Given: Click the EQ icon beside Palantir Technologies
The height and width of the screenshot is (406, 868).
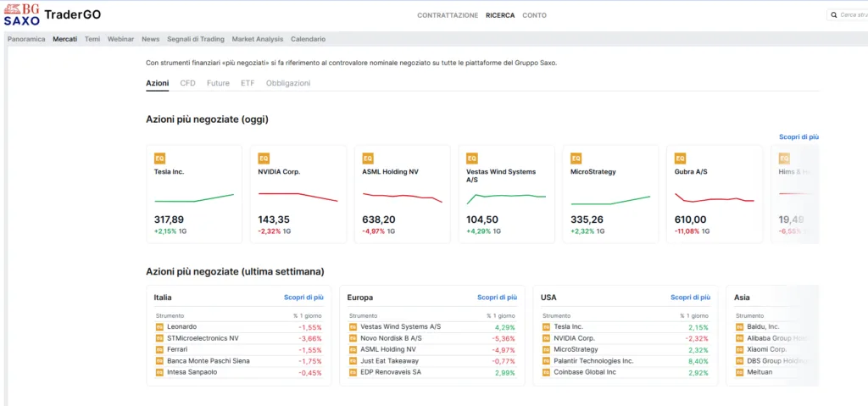Looking at the screenshot, I should tap(547, 361).
